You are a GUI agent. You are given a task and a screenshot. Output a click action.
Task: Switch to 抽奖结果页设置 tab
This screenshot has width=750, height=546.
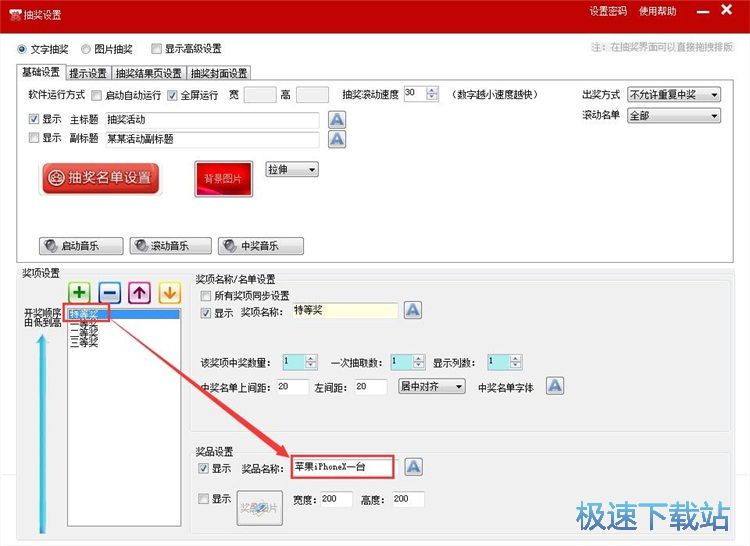coord(149,73)
